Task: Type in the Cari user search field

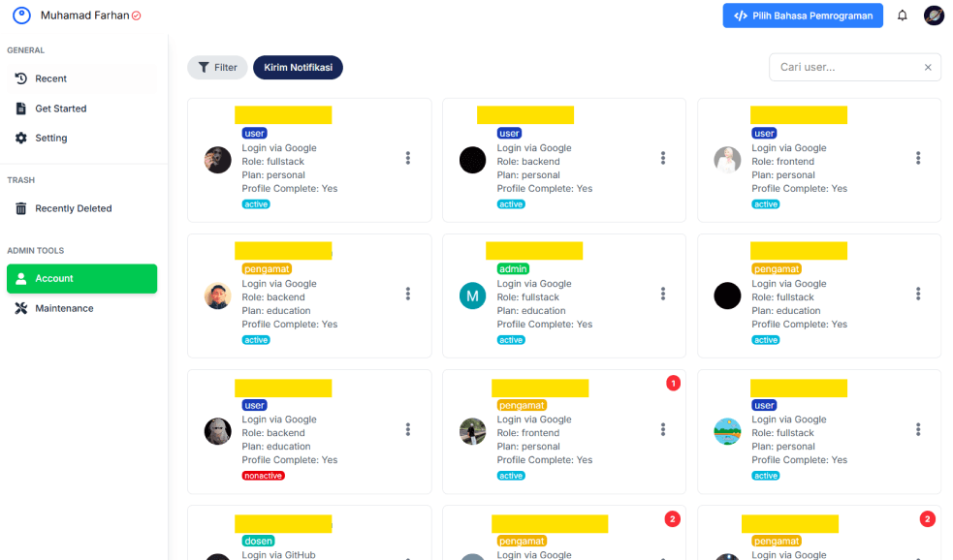Action: 845,68
